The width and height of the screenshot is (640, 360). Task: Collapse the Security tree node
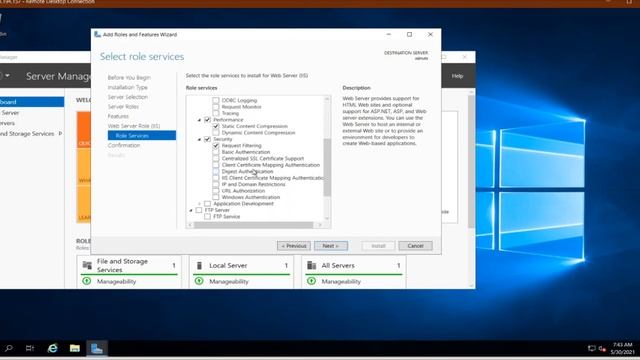click(200, 140)
